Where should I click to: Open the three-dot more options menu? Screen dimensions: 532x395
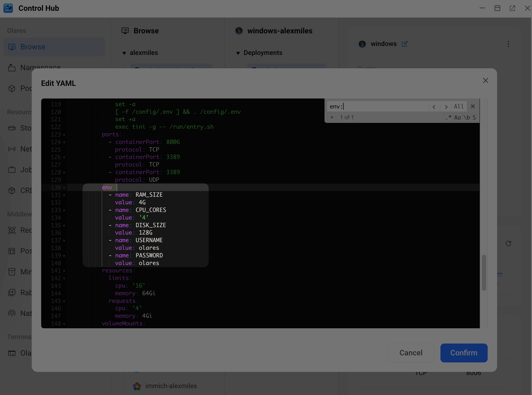click(508, 44)
